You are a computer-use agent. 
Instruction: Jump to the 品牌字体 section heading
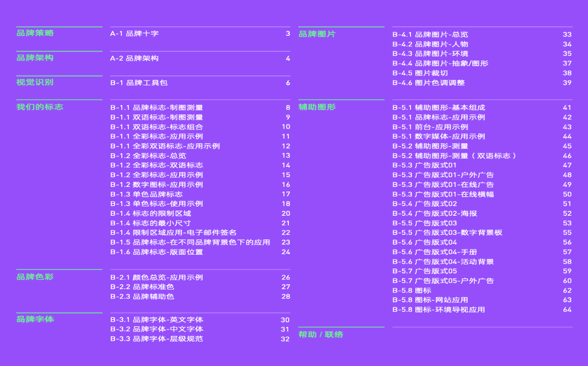(35, 319)
